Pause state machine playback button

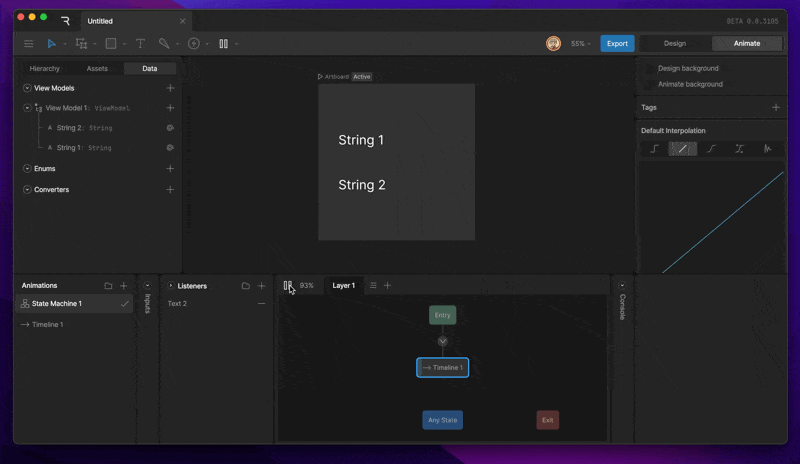coord(288,286)
